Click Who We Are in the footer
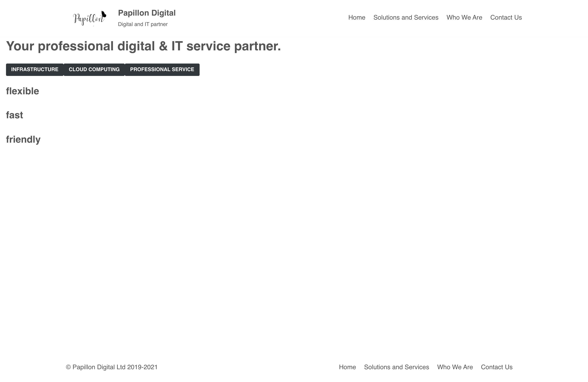588x382 pixels. 455,367
